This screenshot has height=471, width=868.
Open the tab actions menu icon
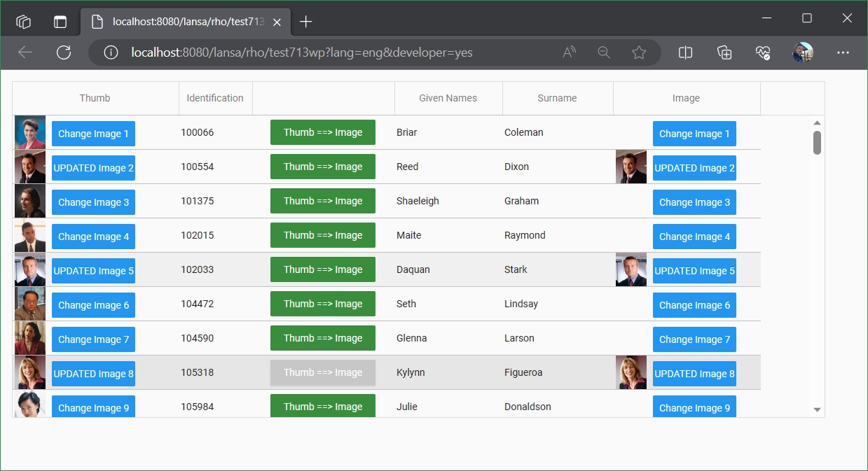click(24, 22)
